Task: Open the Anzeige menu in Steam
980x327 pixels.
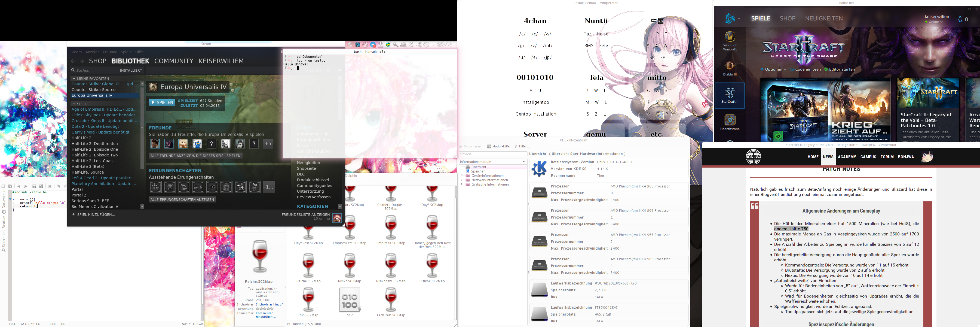Action: coord(93,52)
